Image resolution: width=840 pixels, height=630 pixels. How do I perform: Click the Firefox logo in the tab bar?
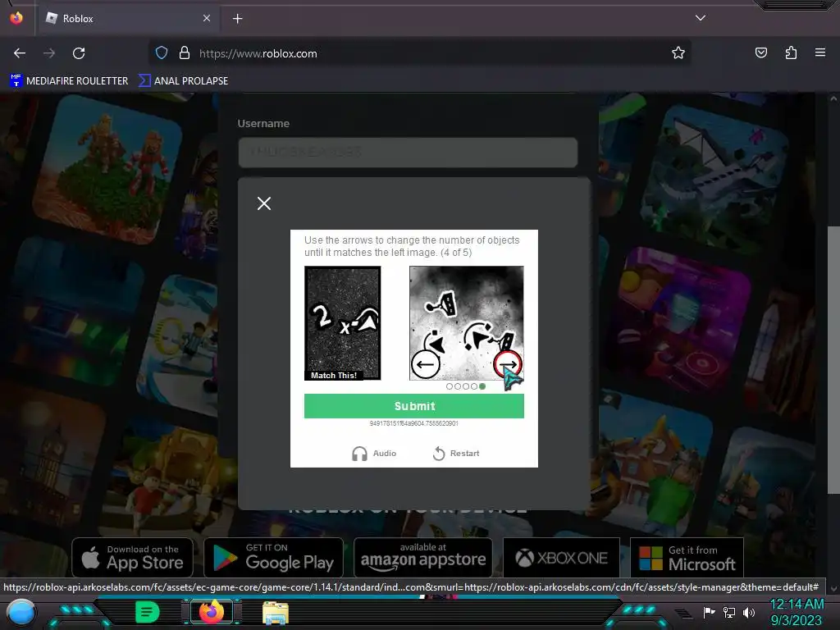[x=16, y=18]
